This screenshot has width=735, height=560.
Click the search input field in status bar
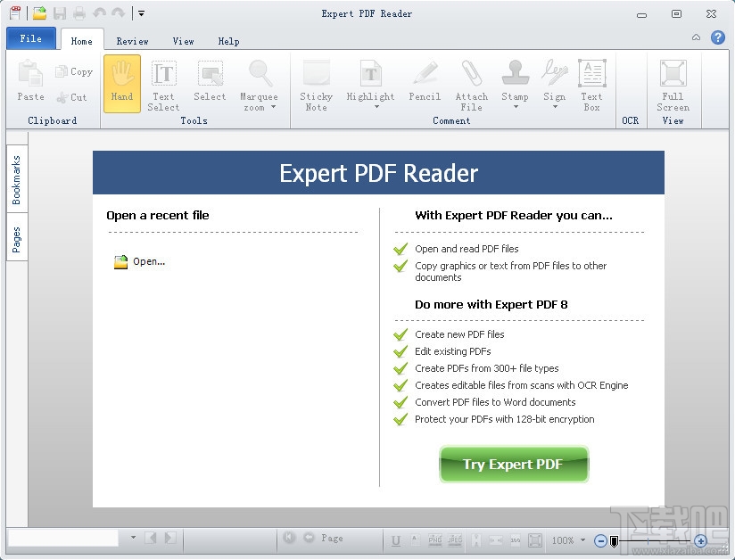(62, 538)
